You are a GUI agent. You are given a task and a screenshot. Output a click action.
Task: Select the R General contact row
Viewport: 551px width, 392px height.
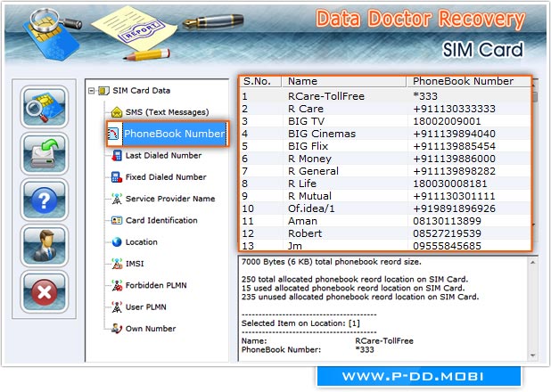(x=385, y=171)
